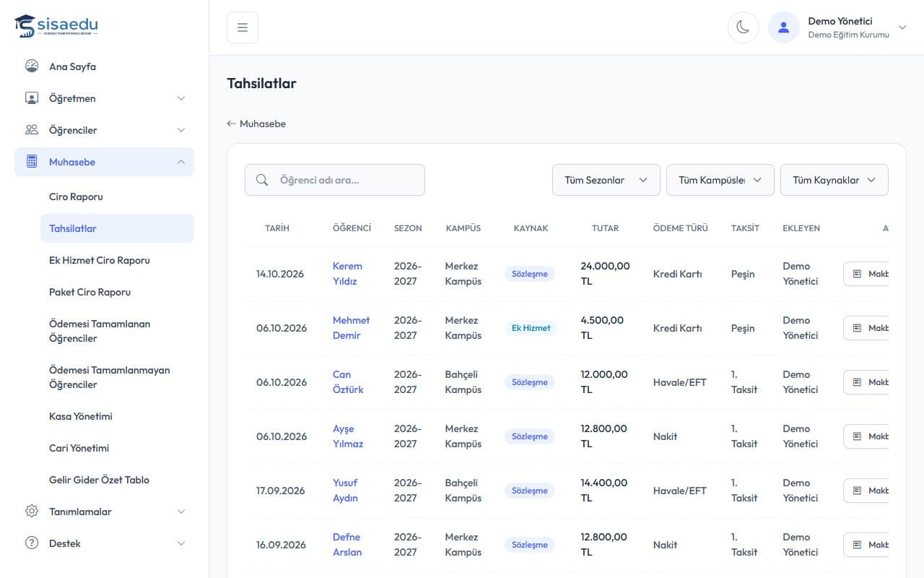Click the sisaedu logo
The width and height of the screenshot is (924, 578).
pyautogui.click(x=56, y=26)
